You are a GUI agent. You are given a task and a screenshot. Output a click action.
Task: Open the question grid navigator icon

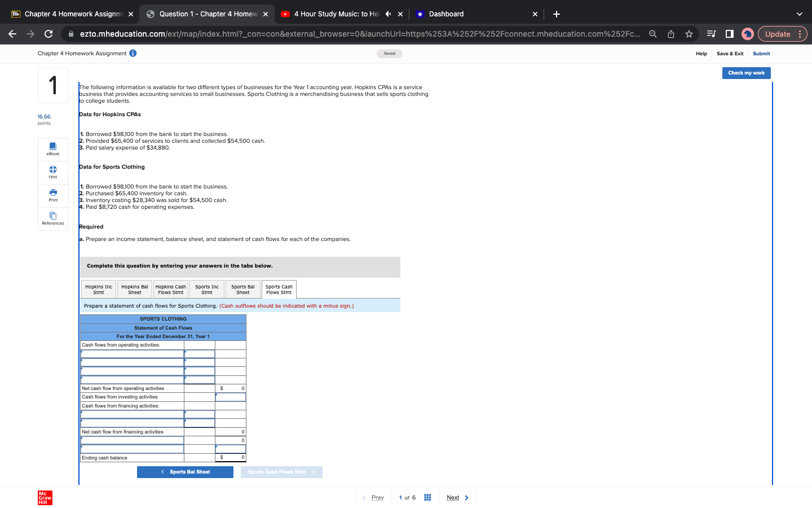click(x=427, y=497)
